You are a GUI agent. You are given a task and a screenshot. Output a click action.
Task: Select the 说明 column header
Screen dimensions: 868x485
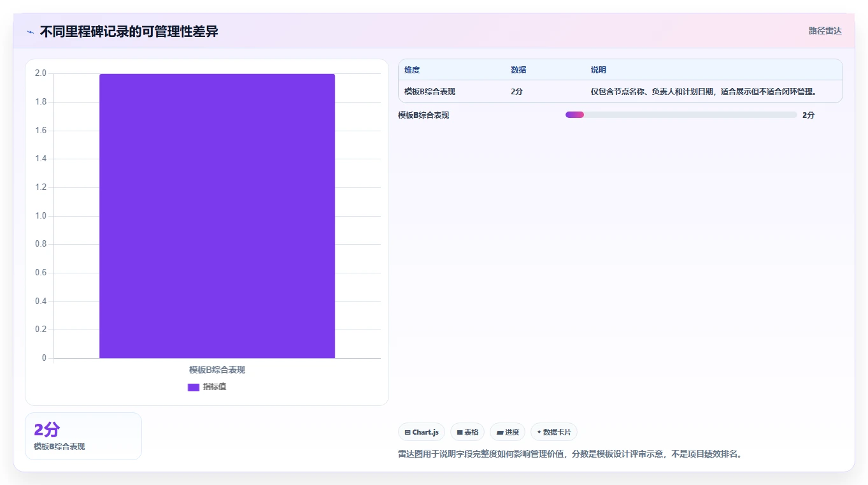[599, 70]
